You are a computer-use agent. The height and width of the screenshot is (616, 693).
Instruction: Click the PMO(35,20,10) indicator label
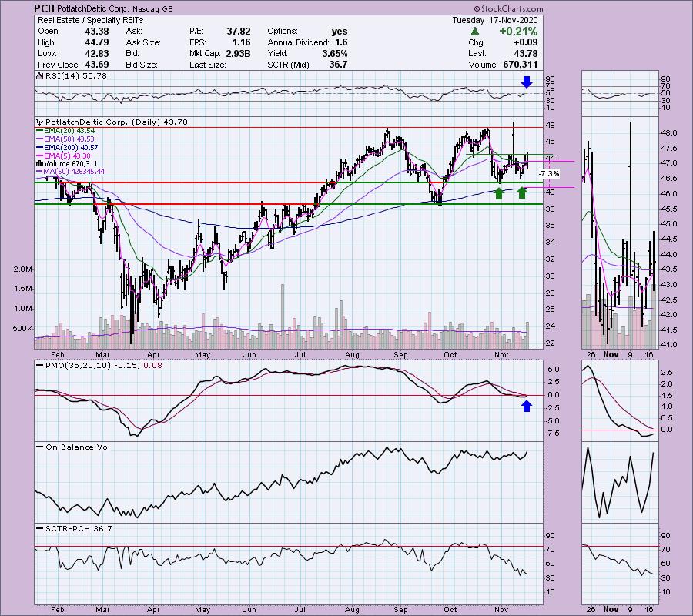pyautogui.click(x=104, y=366)
